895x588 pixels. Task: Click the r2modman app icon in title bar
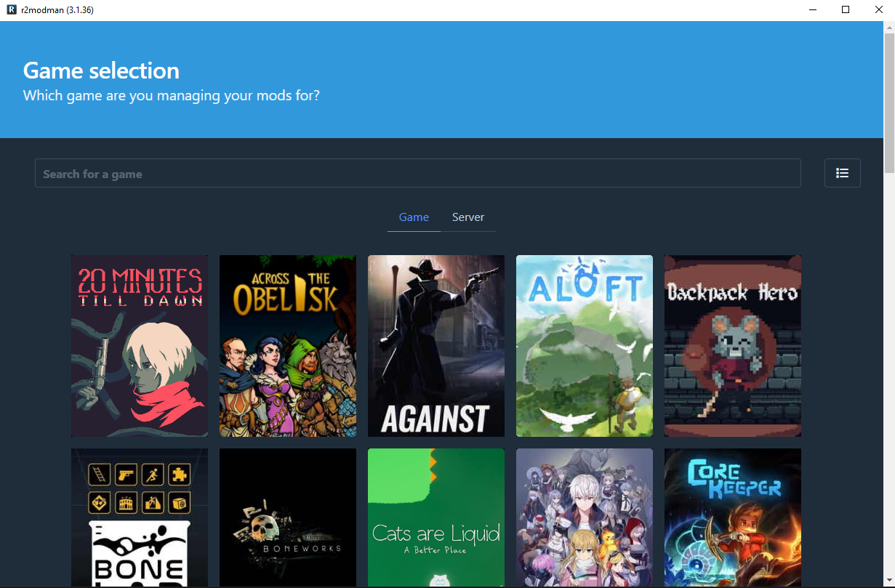pyautogui.click(x=12, y=10)
